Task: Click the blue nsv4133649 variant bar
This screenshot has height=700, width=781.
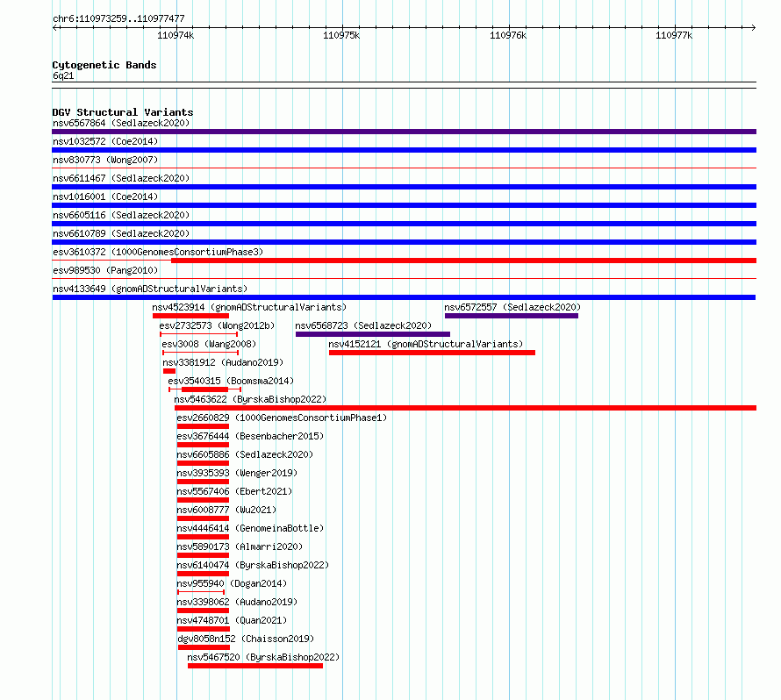Action: pos(404,297)
